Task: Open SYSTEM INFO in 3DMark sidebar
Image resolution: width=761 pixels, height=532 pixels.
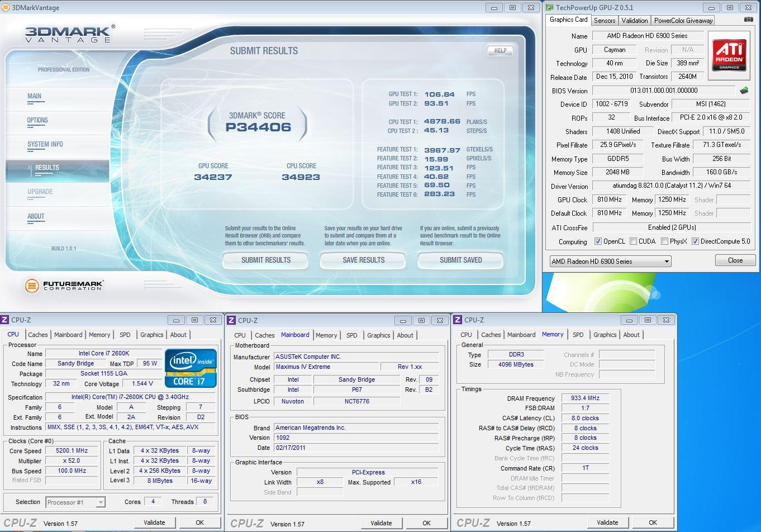Action: pos(45,144)
